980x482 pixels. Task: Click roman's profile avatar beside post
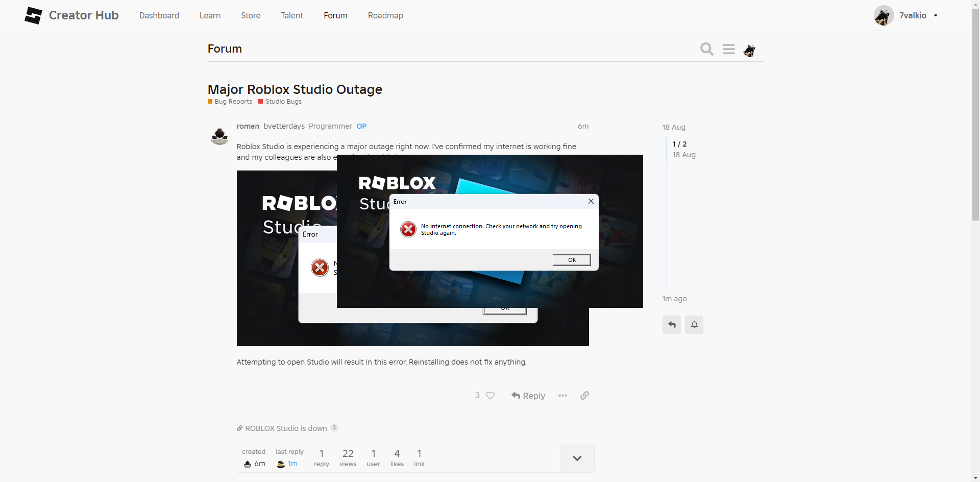220,136
